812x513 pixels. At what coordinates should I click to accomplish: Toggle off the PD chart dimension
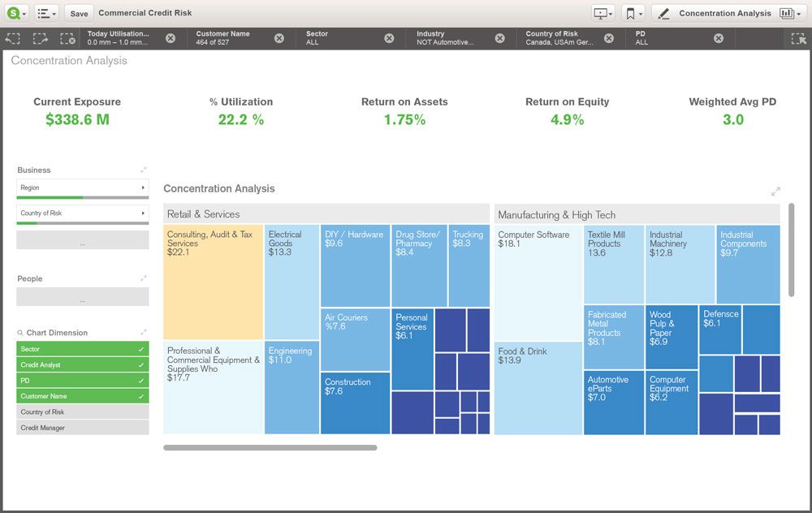[81, 380]
